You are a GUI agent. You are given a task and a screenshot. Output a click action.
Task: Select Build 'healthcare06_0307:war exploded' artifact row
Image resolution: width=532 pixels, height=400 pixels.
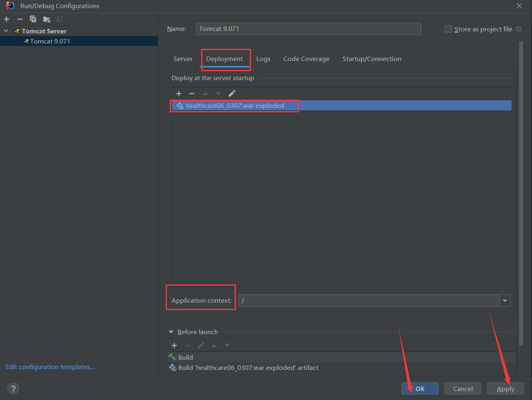pyautogui.click(x=342, y=367)
